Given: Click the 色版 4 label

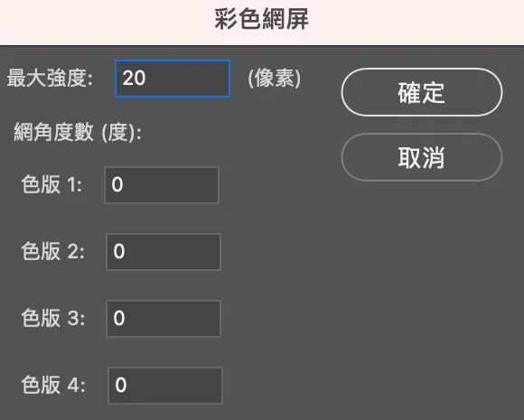Looking at the screenshot, I should click(53, 385).
